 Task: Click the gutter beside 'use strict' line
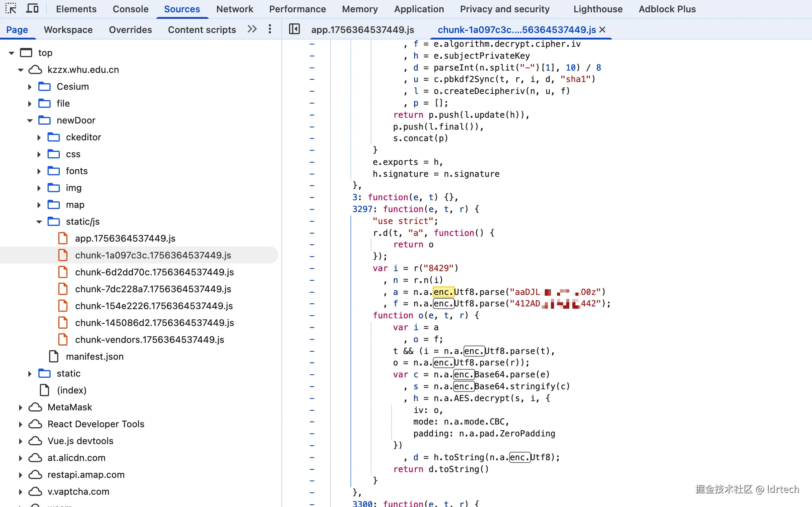pyautogui.click(x=312, y=221)
